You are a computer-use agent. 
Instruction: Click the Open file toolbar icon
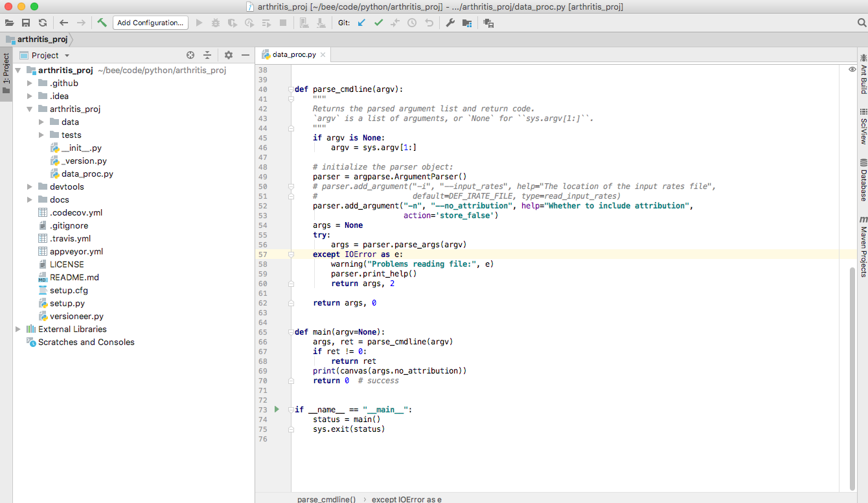tap(10, 23)
